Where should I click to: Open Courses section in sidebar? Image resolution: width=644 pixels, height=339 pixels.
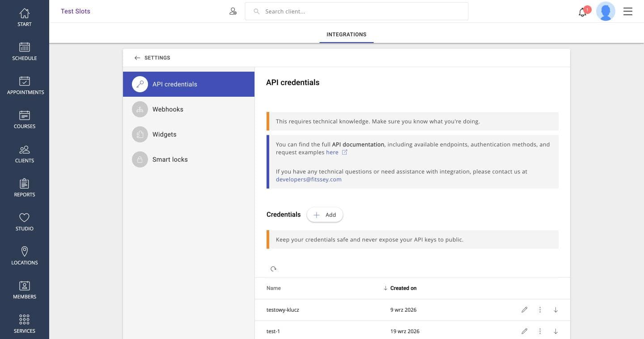point(25,120)
